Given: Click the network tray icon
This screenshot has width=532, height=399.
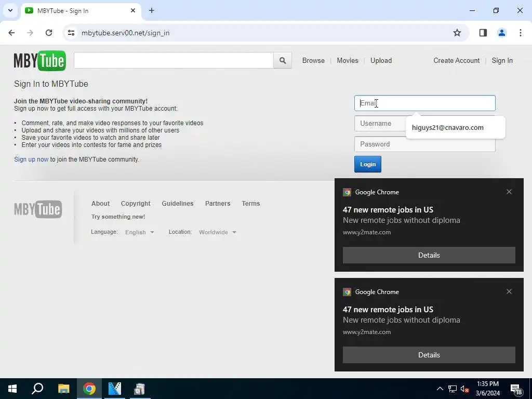Looking at the screenshot, I should tap(453, 389).
